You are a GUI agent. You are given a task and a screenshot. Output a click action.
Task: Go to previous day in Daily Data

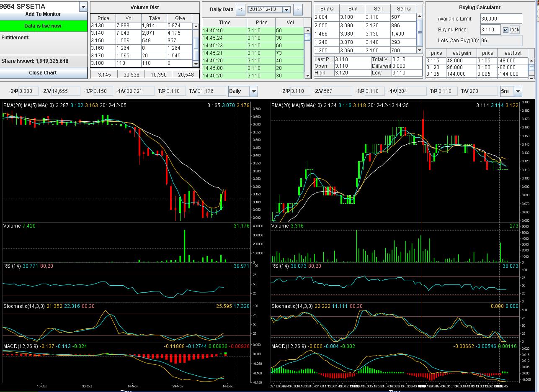point(240,9)
